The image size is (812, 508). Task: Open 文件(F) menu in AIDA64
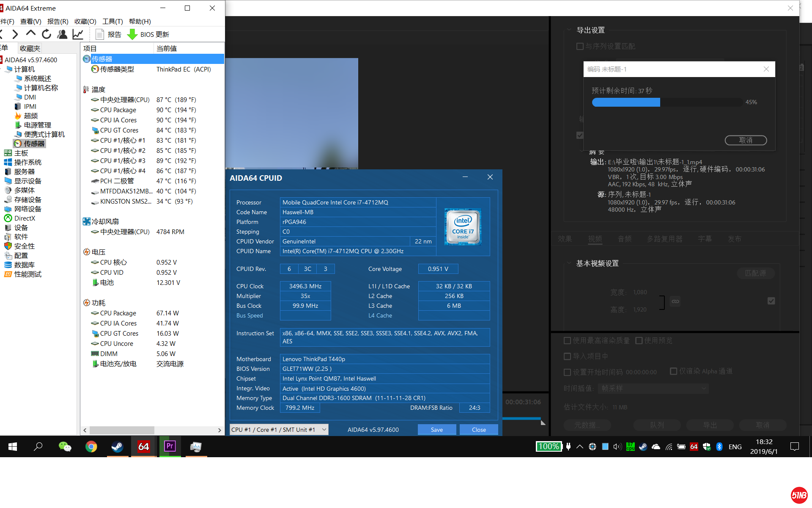7,22
